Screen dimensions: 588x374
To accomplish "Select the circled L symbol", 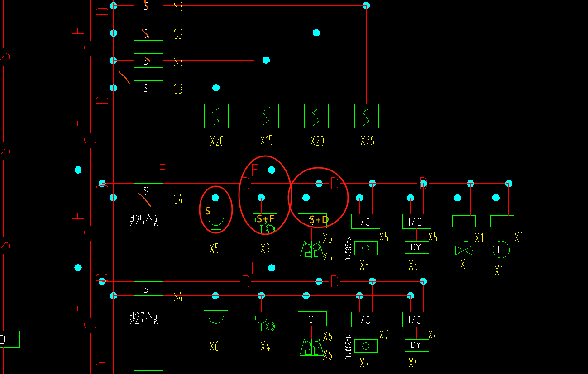I will click(501, 250).
